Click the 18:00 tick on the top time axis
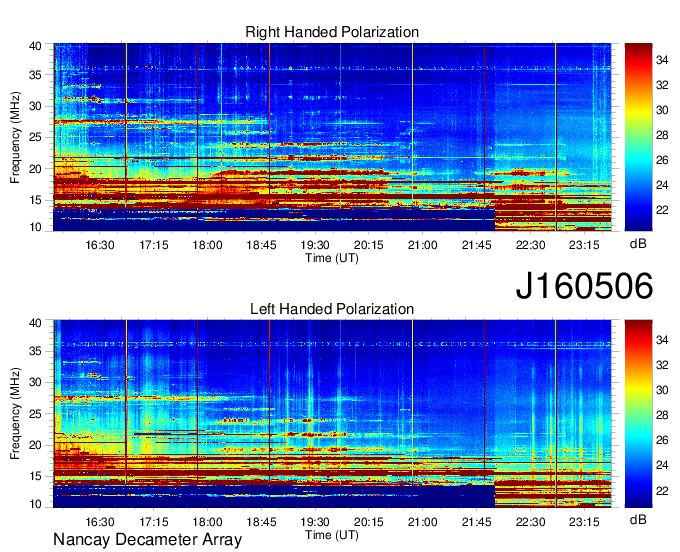The width and height of the screenshot is (680, 552). [x=207, y=245]
